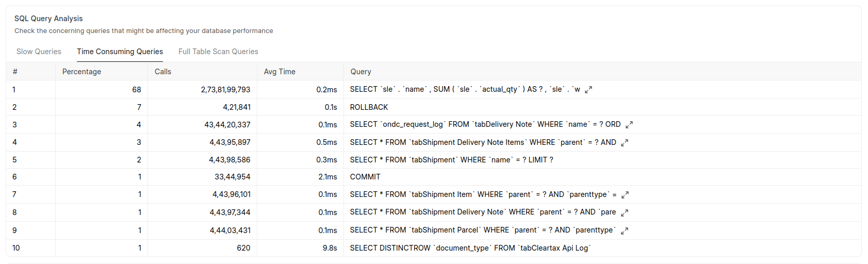Expand the tabShipment Item query text
The height and width of the screenshot is (264, 868).
click(625, 195)
